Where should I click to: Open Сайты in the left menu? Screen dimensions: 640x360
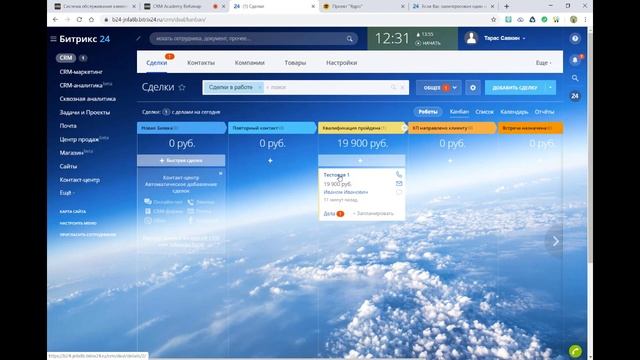coord(68,166)
